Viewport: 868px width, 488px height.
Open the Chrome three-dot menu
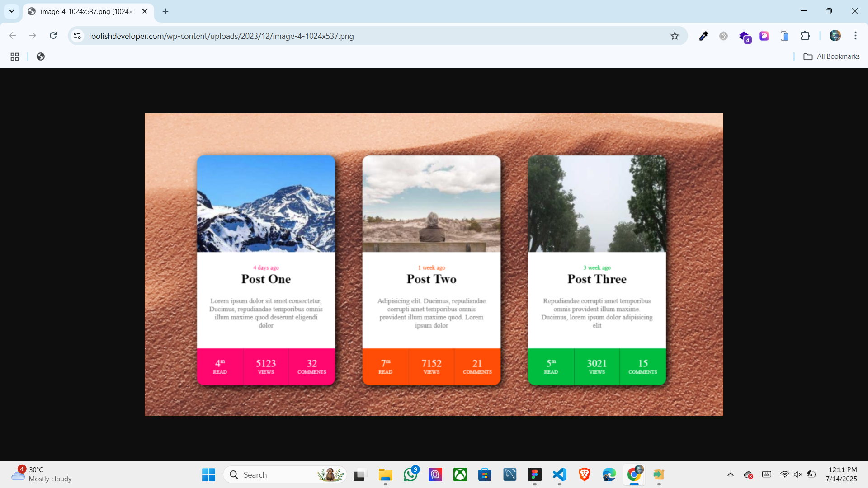[855, 36]
